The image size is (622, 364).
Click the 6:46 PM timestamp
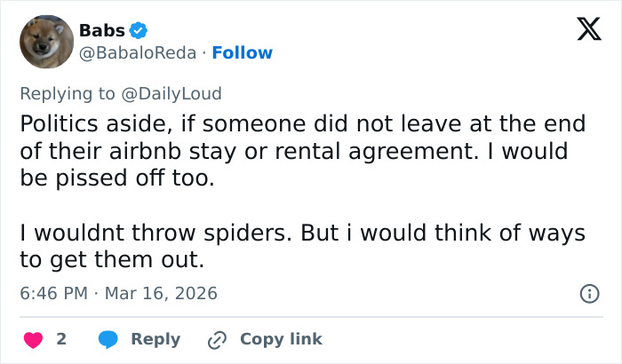click(56, 293)
